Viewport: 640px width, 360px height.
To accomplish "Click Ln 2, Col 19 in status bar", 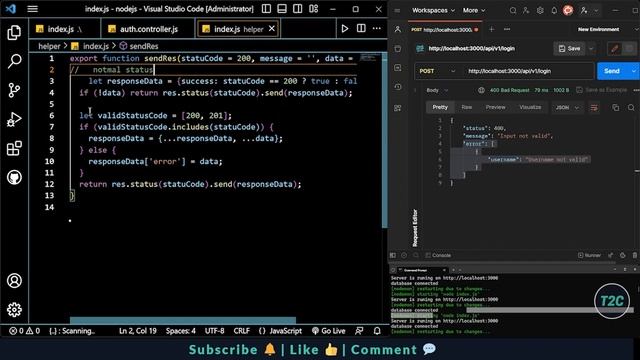I will (138, 331).
